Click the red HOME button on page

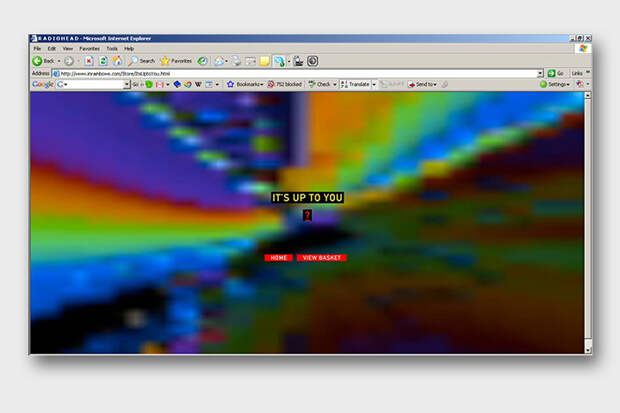click(278, 258)
